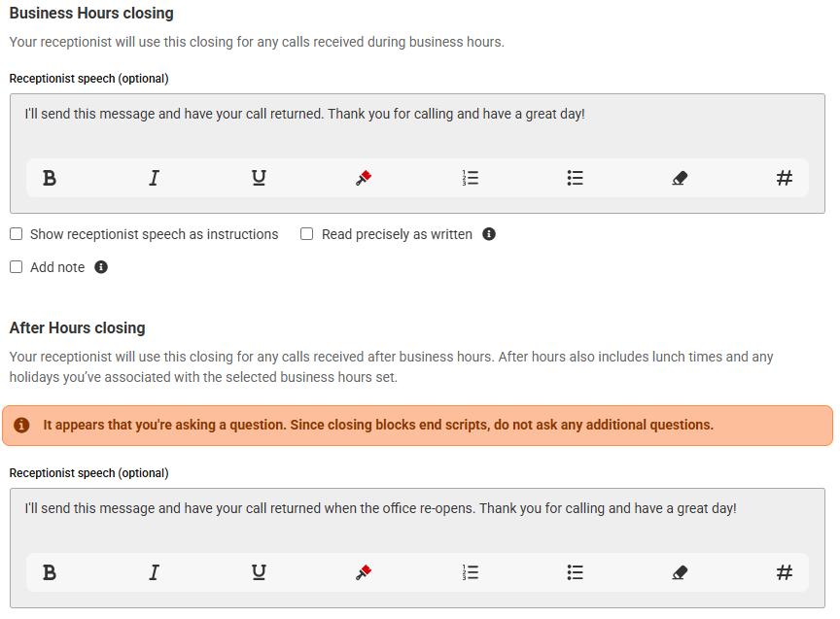This screenshot has height=619, width=840.
Task: Click description about calls during business hours
Action: [x=257, y=42]
